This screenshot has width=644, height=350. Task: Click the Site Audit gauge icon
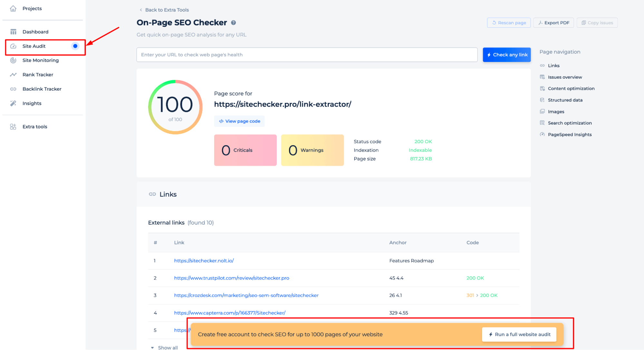[13, 46]
